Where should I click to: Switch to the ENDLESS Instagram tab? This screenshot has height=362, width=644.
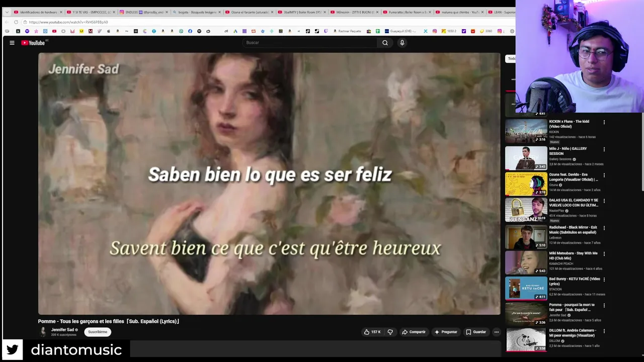(143, 12)
